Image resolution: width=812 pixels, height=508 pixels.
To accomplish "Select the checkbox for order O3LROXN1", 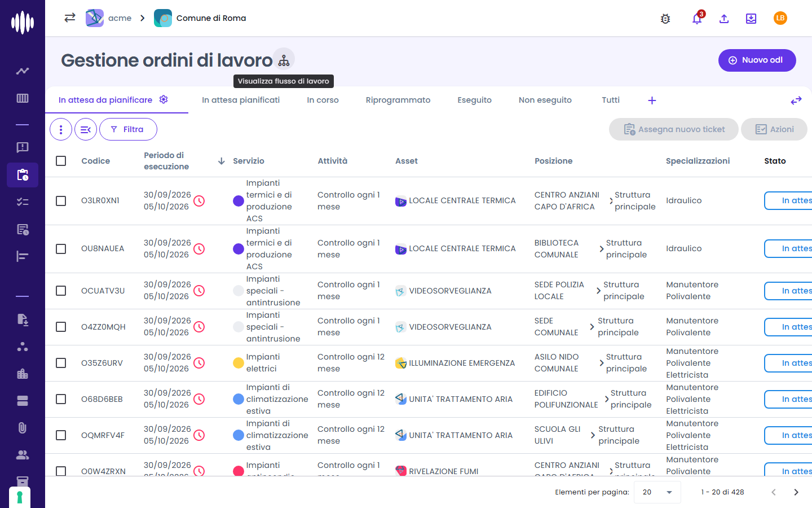I will click(x=61, y=201).
